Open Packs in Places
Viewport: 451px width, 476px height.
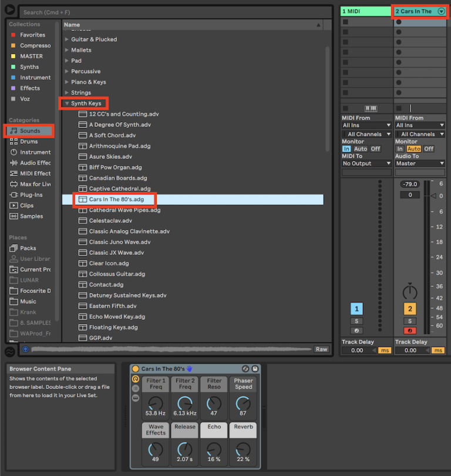23,248
